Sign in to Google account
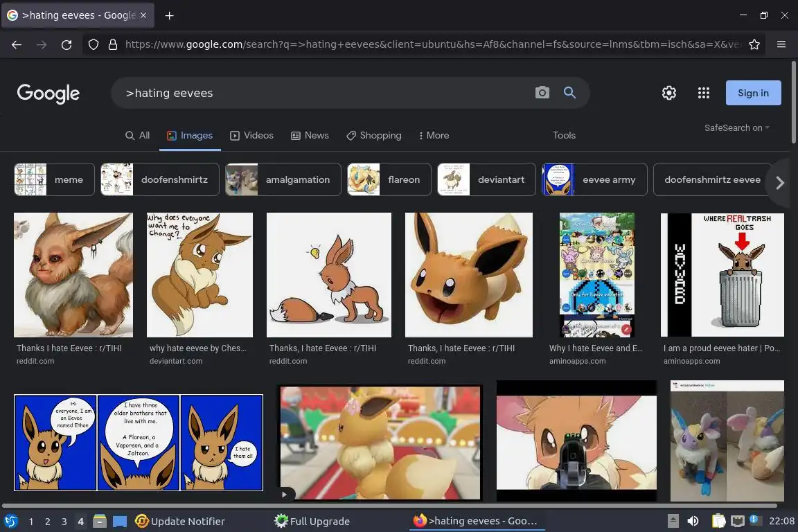 (753, 93)
